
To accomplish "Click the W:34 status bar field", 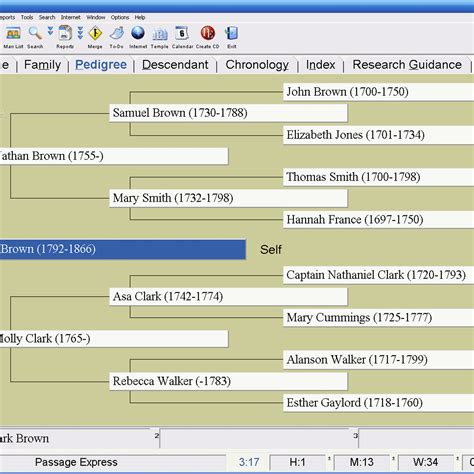I will (x=426, y=462).
